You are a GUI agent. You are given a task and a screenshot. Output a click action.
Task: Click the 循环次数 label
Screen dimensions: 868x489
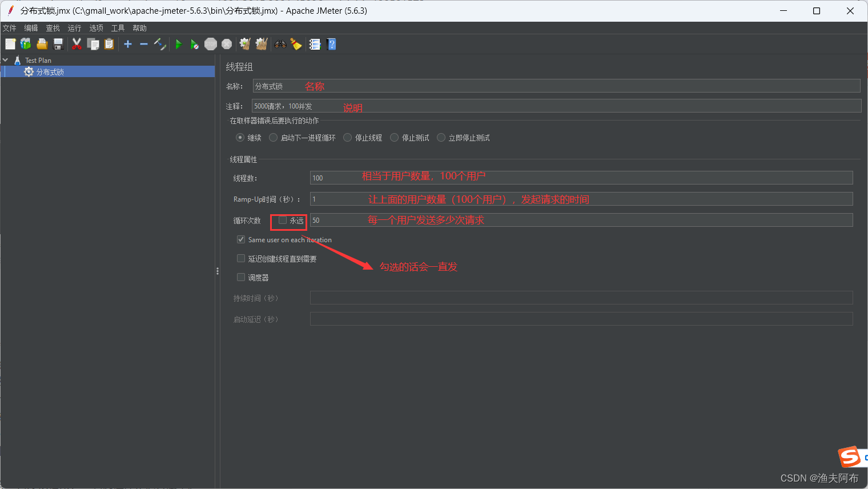point(247,221)
